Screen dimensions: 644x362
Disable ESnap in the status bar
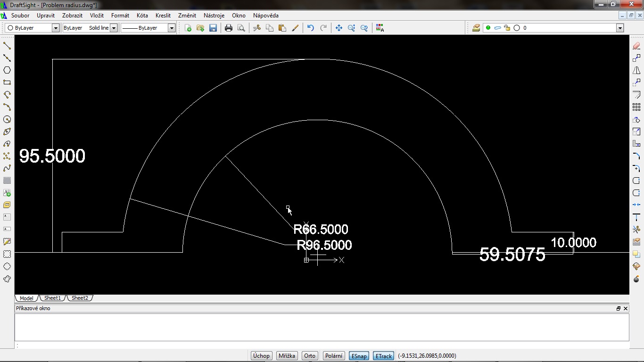(359, 356)
